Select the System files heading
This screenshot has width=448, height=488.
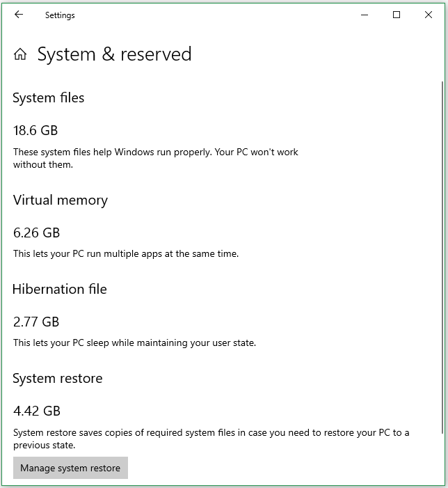coord(49,98)
